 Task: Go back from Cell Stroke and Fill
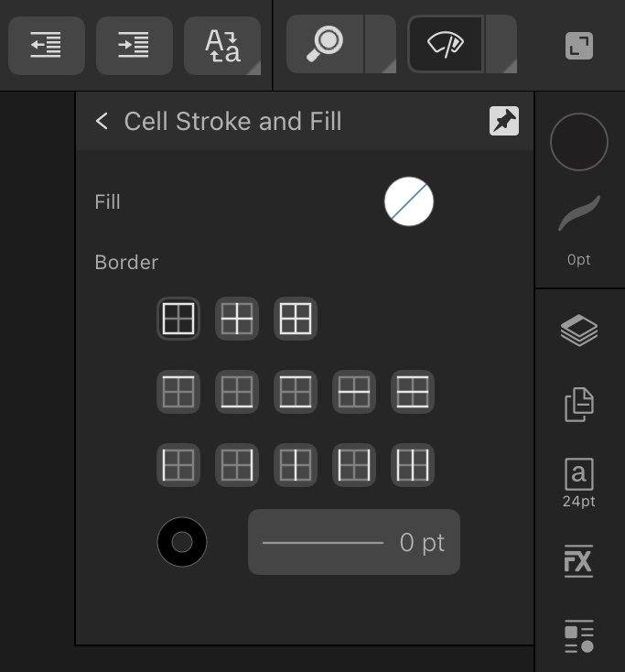(102, 121)
